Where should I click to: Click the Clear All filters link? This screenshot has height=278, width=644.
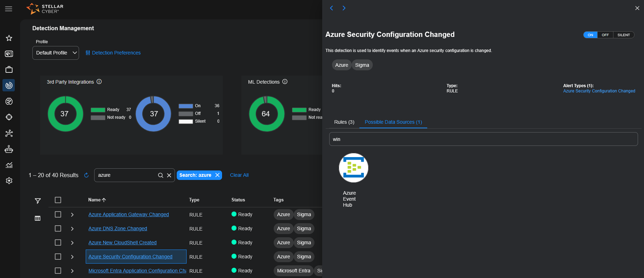pos(239,175)
